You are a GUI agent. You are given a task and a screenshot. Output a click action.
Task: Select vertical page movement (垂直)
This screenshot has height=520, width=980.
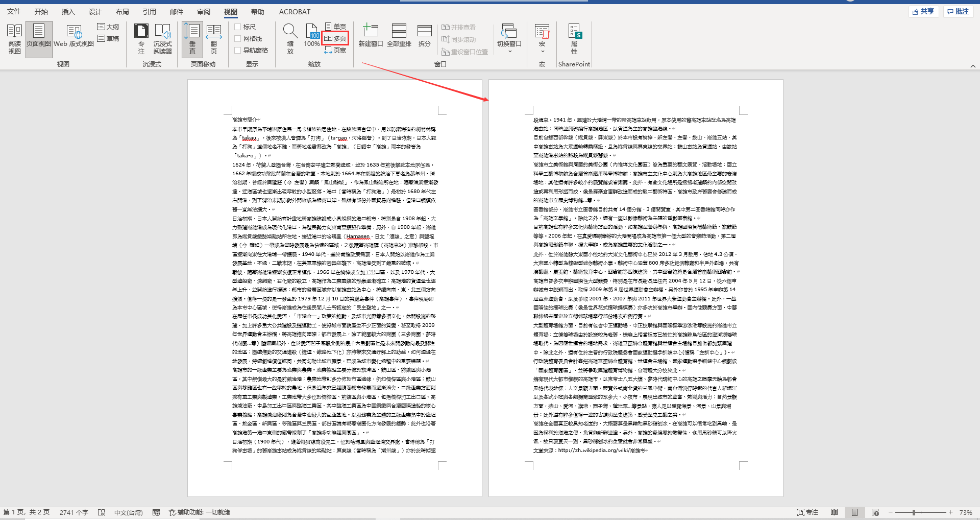point(192,39)
